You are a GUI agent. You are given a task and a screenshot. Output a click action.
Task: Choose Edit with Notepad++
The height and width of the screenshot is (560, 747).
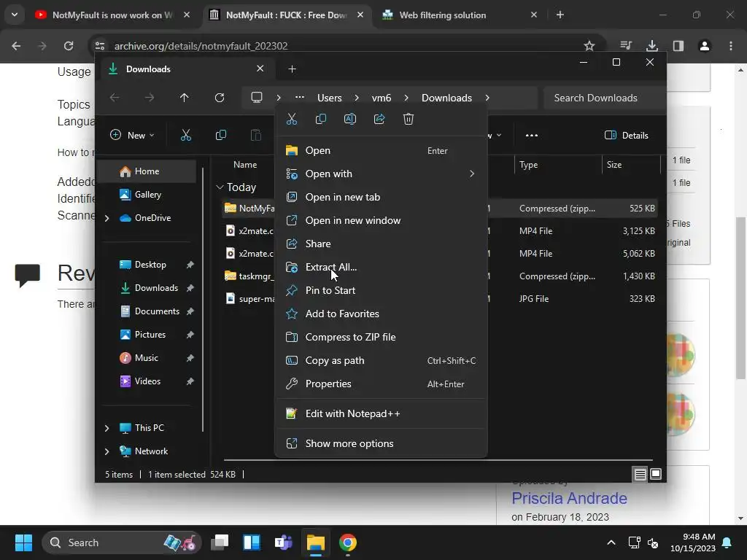point(381,414)
